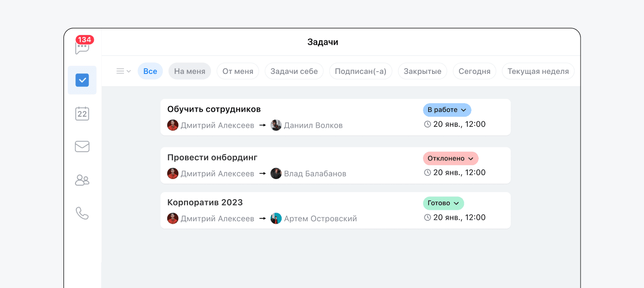
Task: Open the calendar icon showing 22
Action: click(x=82, y=113)
